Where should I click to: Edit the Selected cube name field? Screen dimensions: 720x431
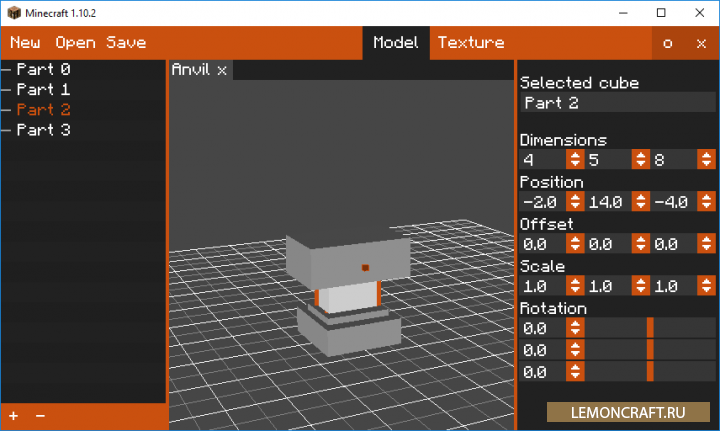[x=618, y=103]
